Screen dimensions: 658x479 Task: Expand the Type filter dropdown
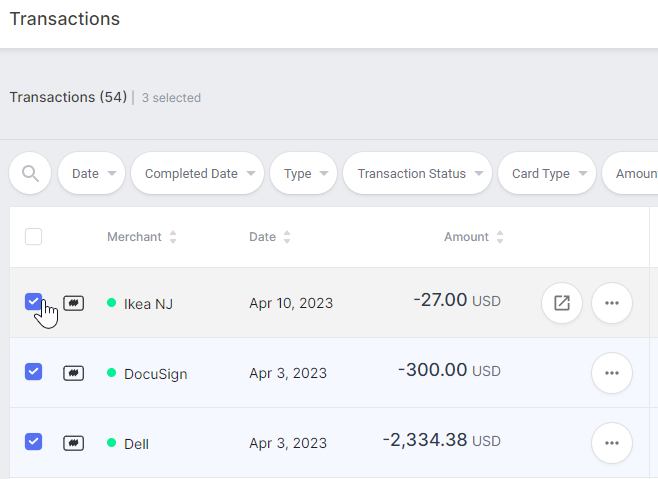coord(304,173)
